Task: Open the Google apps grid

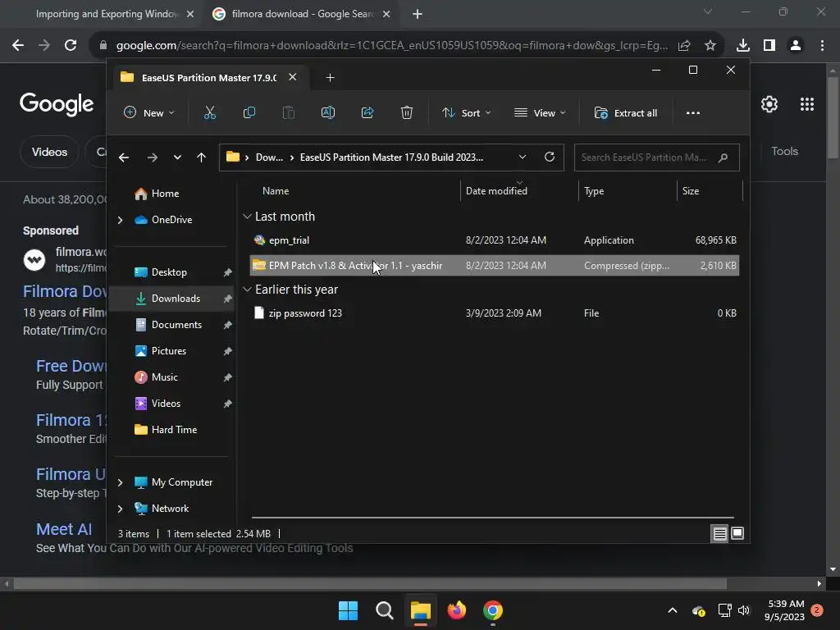Action: point(807,104)
